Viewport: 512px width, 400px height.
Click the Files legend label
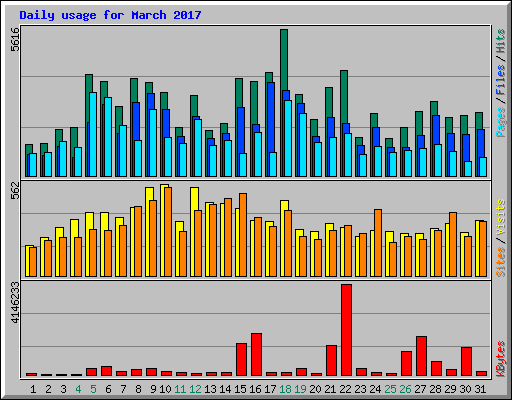501,80
